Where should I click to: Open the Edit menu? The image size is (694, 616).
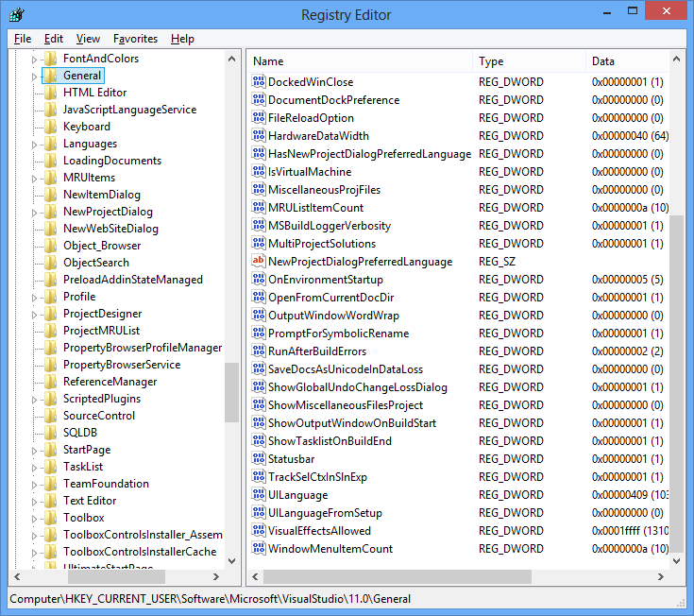tap(54, 39)
